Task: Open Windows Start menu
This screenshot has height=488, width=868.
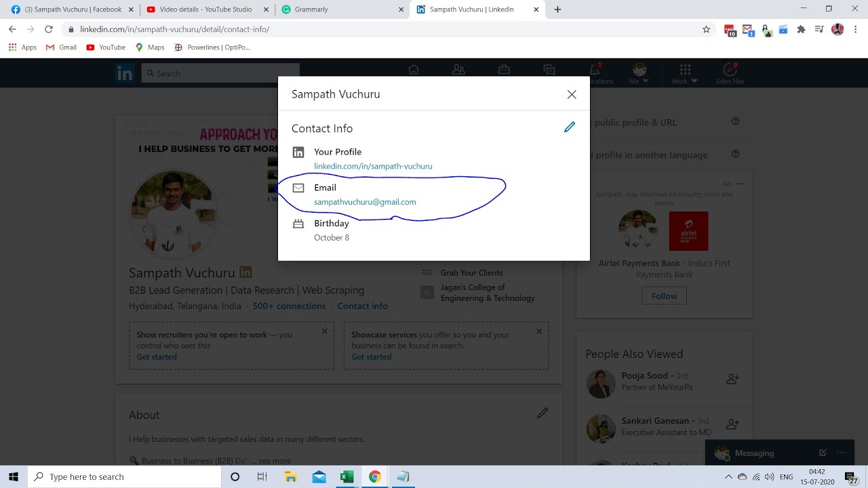Action: 14,476
